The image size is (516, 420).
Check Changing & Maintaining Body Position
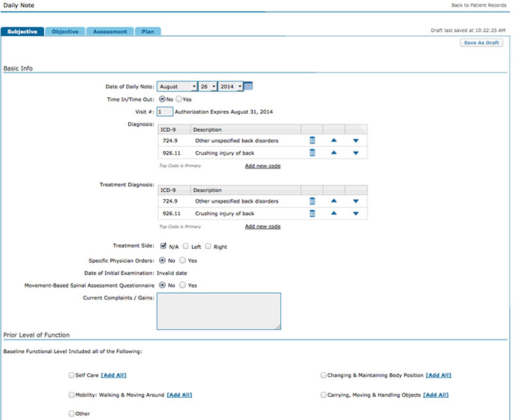323,375
